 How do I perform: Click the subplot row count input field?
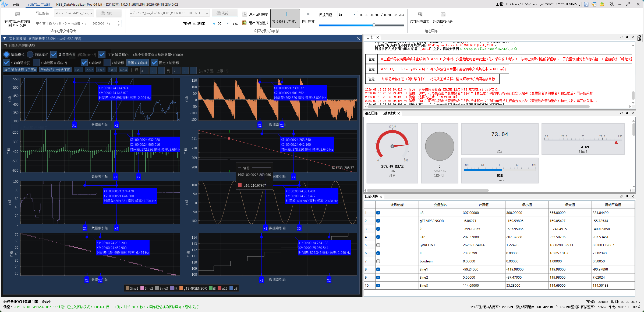point(144,71)
